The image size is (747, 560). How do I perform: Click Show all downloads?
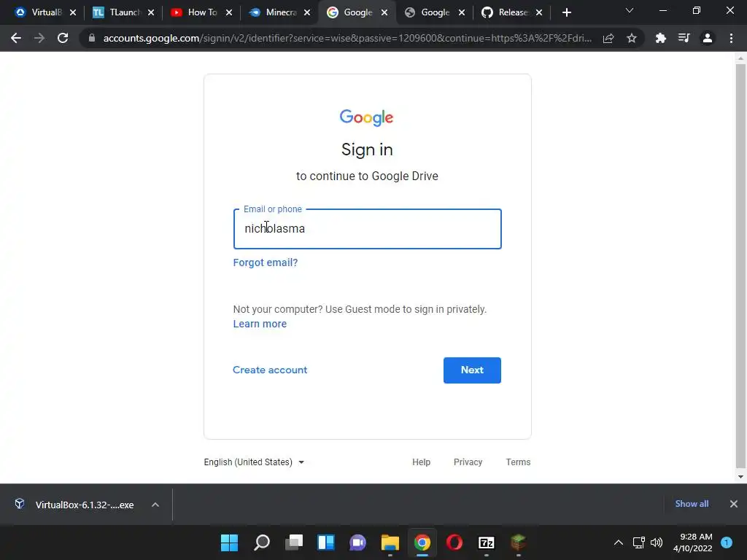692,504
